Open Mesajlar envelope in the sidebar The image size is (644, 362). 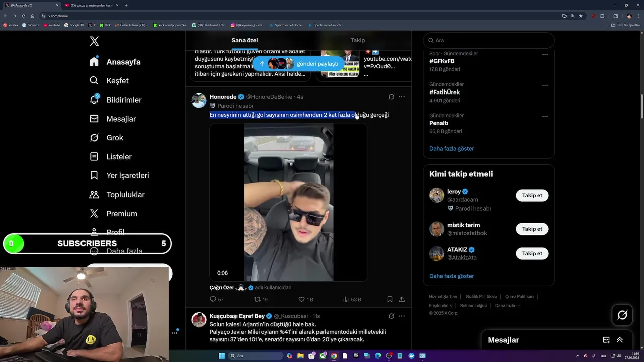pyautogui.click(x=94, y=119)
